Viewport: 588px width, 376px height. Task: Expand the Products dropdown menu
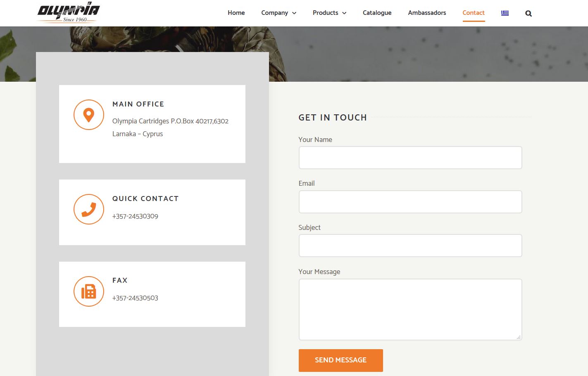pos(329,13)
